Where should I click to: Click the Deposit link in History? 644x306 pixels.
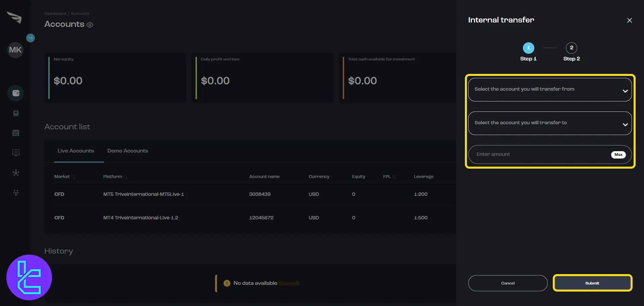tap(289, 283)
